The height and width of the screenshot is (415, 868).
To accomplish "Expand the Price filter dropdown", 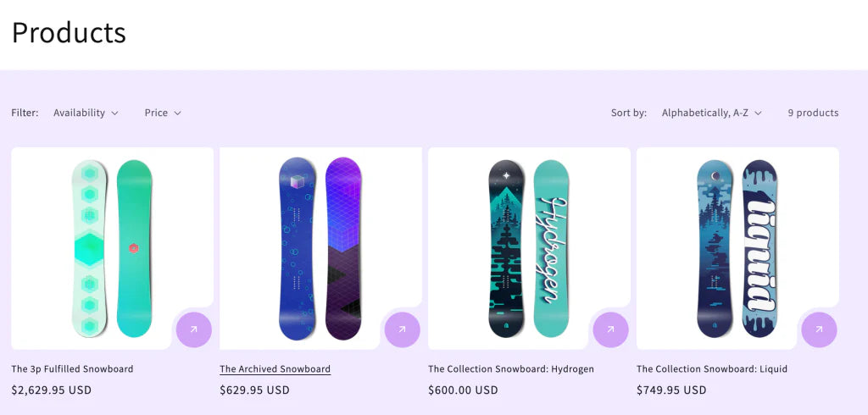I will [x=162, y=113].
